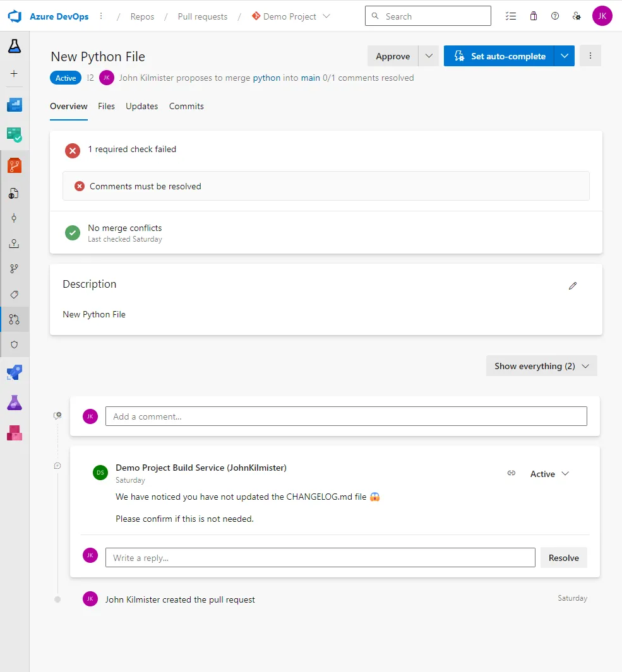Open the User settings icon
The width and height of the screenshot is (622, 672).
click(x=577, y=16)
